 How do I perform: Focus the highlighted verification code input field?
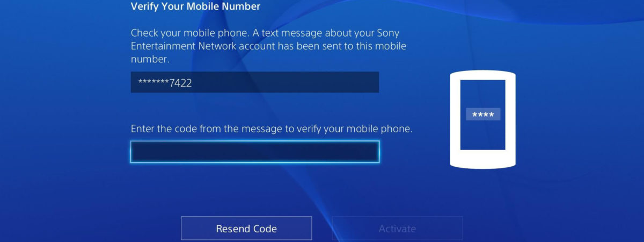255,152
